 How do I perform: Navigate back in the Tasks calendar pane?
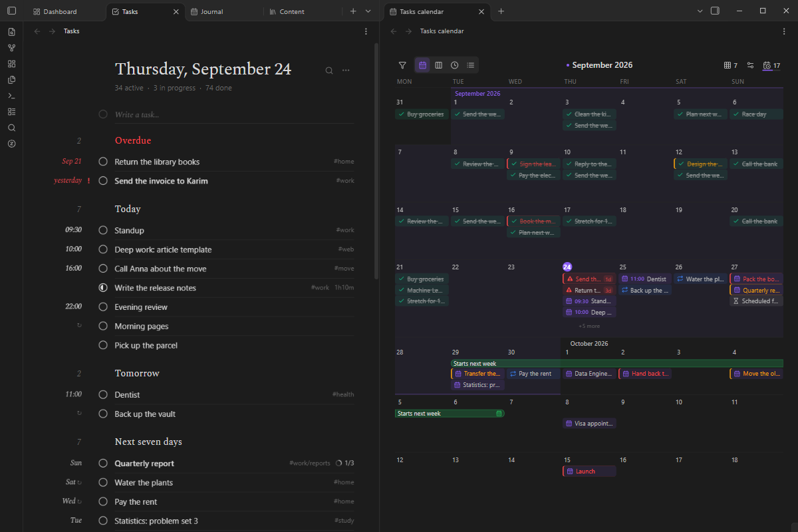coord(394,31)
